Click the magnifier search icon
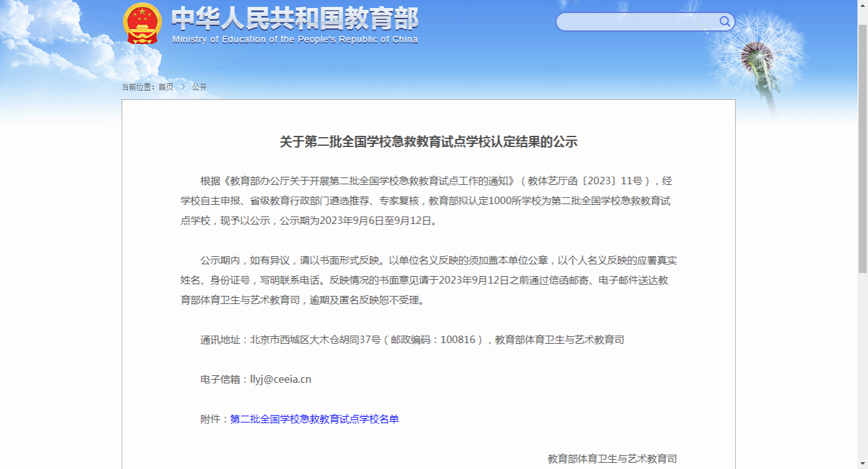 pyautogui.click(x=725, y=22)
